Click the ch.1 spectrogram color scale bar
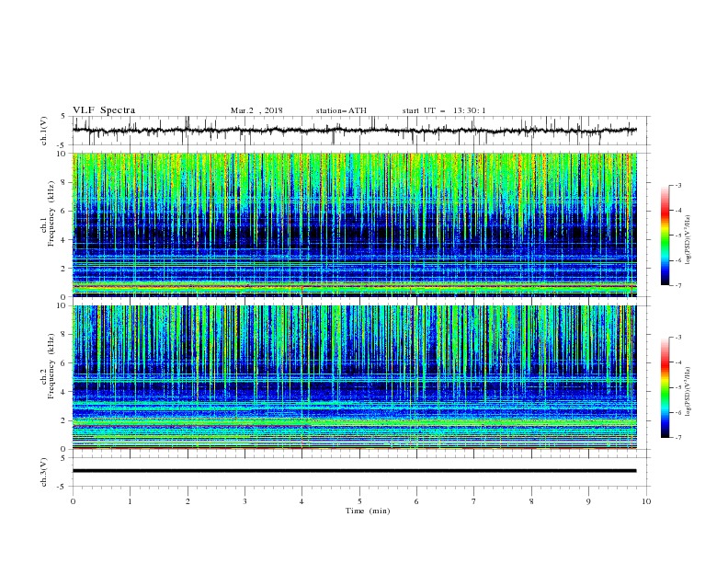Image resolution: width=728 pixels, height=563 pixels. pos(665,236)
